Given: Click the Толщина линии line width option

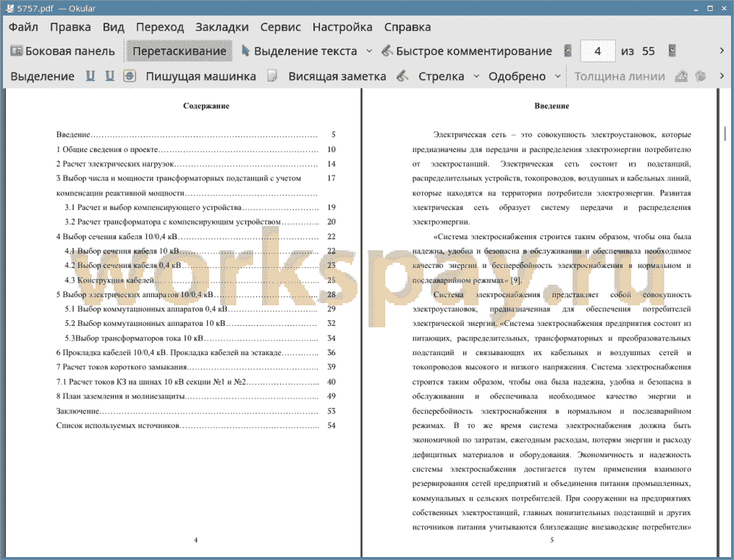Looking at the screenshot, I should [x=619, y=76].
